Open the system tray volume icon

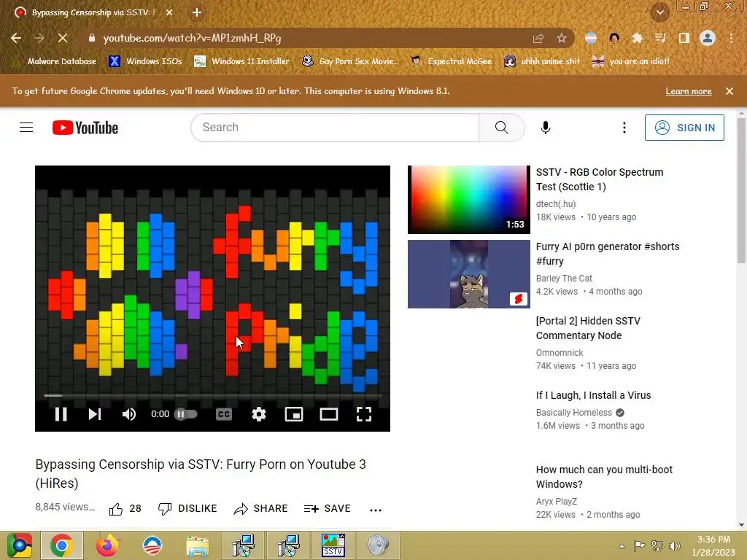675,546
